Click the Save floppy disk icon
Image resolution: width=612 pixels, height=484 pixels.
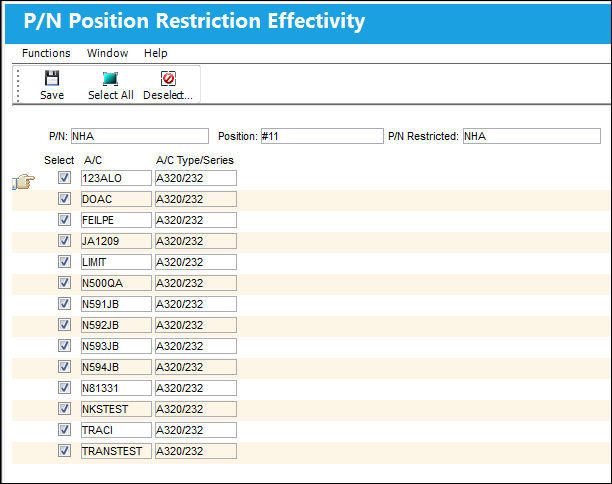point(52,78)
